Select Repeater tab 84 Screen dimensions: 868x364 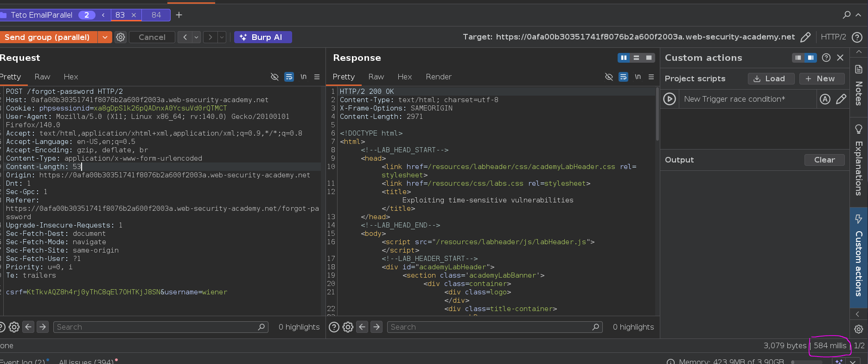click(x=156, y=15)
